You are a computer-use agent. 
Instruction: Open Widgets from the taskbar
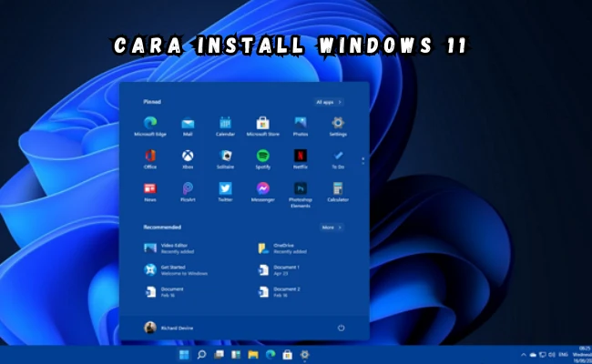point(236,355)
